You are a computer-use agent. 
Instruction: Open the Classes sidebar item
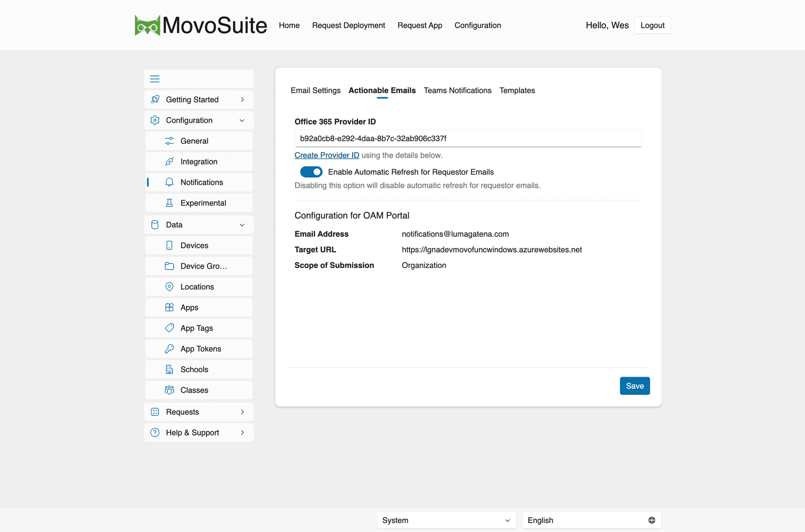click(x=199, y=390)
